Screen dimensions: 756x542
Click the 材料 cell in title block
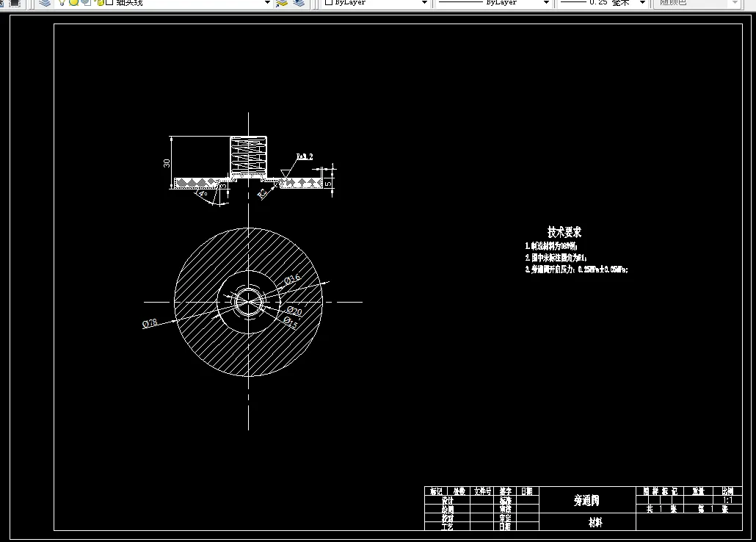tap(595, 522)
